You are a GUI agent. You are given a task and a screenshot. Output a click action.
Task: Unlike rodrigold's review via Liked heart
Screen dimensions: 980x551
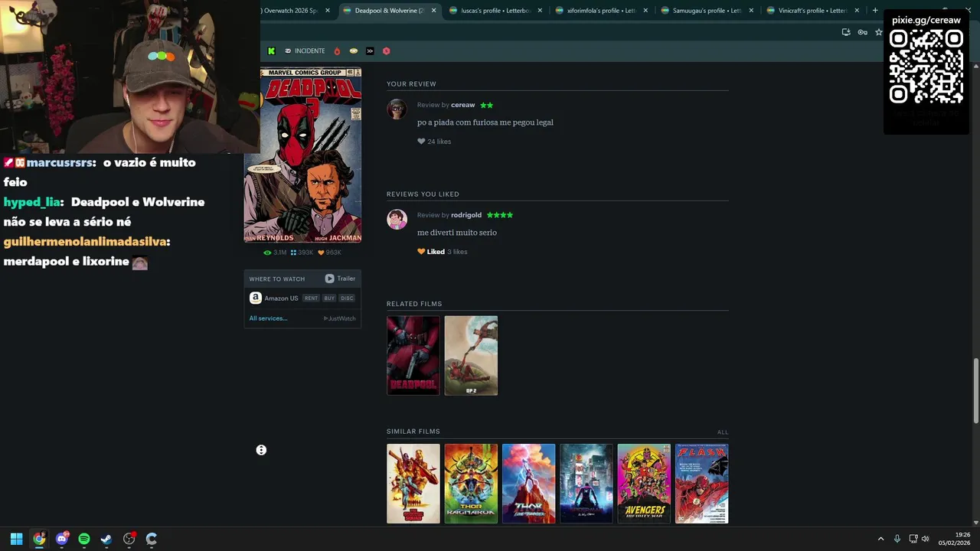(x=431, y=252)
